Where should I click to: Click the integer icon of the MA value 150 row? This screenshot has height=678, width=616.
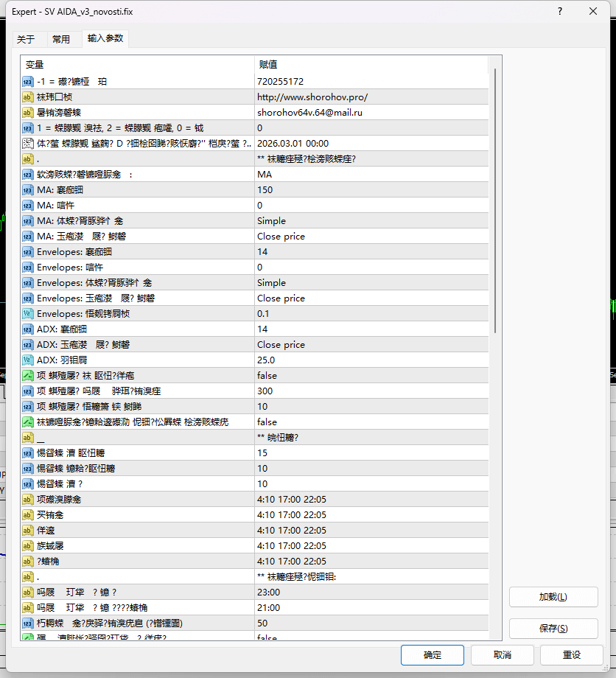tap(28, 190)
